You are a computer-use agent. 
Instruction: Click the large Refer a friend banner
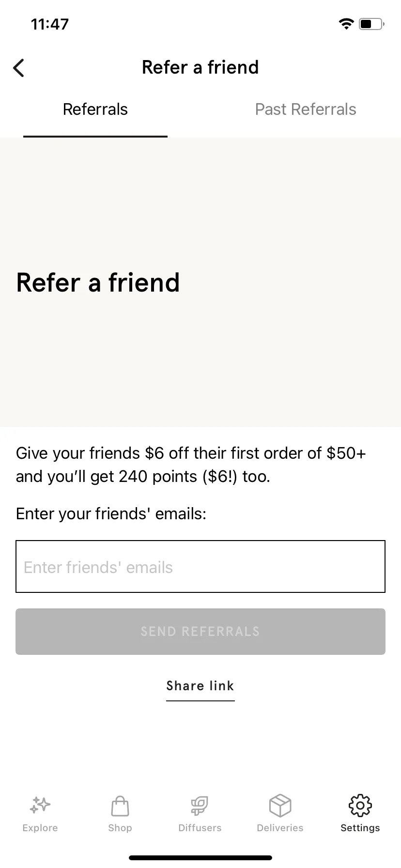pyautogui.click(x=200, y=282)
